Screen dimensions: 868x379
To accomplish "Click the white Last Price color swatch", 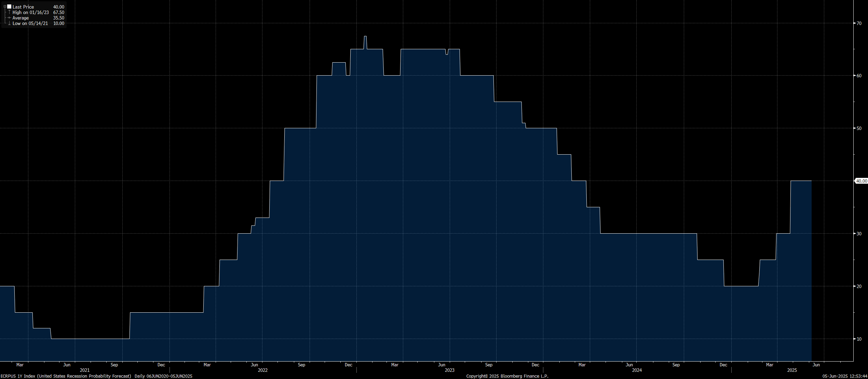I will pos(9,7).
